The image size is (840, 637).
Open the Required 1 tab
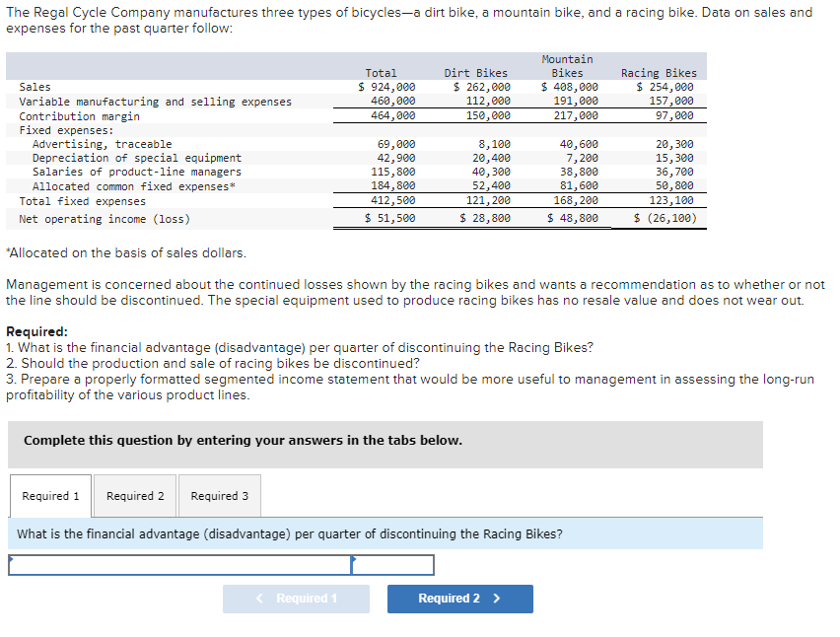click(50, 496)
